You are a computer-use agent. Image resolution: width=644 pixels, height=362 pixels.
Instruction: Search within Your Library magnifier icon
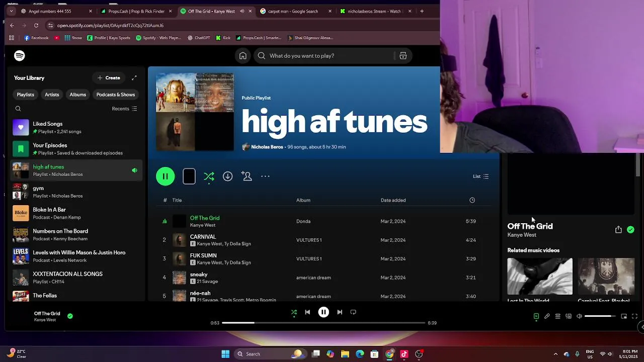pyautogui.click(x=18, y=109)
